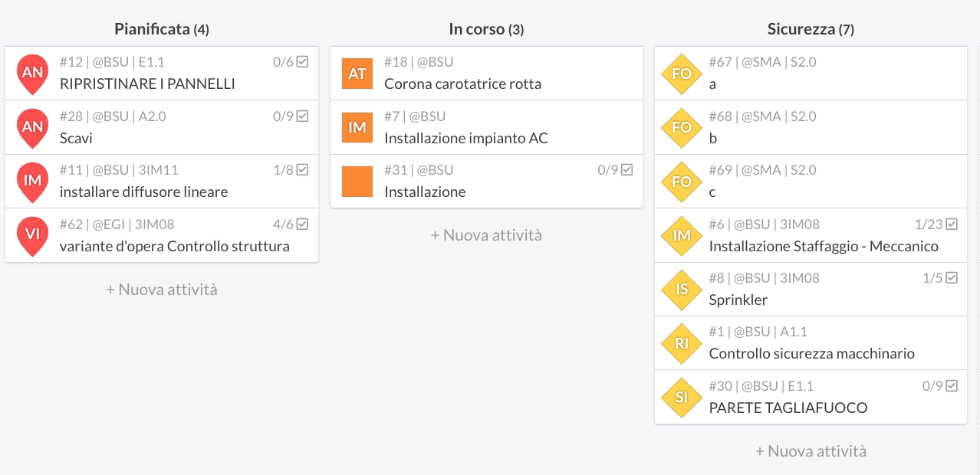Add new activity under Pianificata column
The width and height of the screenshot is (980, 475).
pyautogui.click(x=162, y=290)
